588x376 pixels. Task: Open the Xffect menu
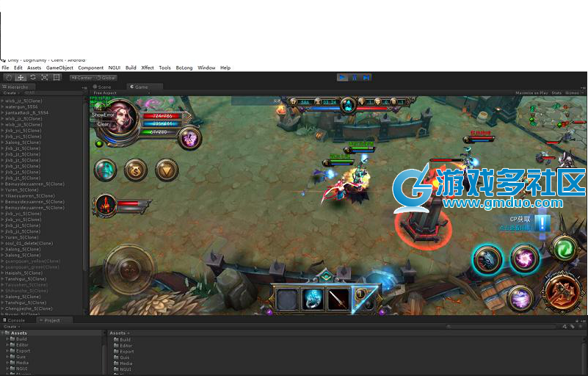(x=148, y=68)
